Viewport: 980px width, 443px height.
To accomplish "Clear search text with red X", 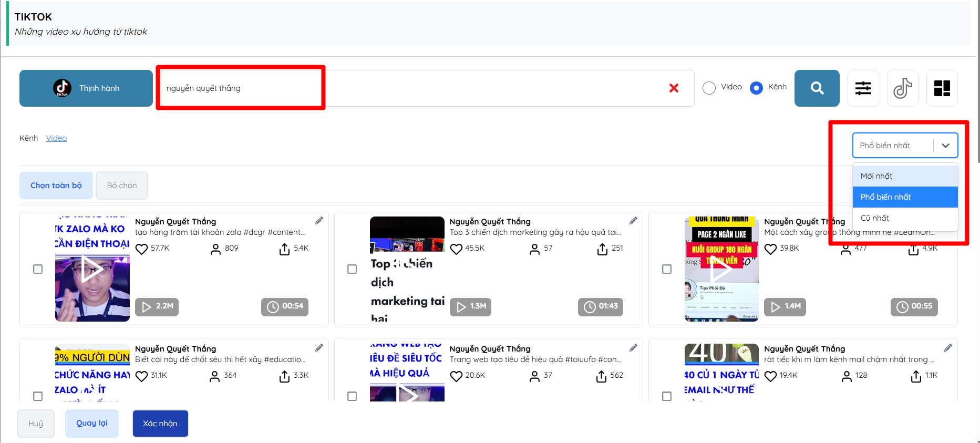I will tap(674, 88).
